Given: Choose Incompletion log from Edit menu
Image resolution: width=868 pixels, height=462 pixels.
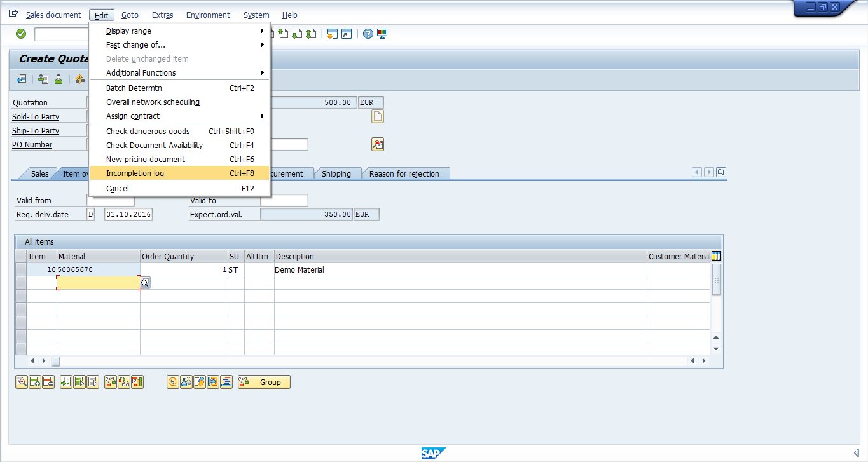Looking at the screenshot, I should pos(180,173).
